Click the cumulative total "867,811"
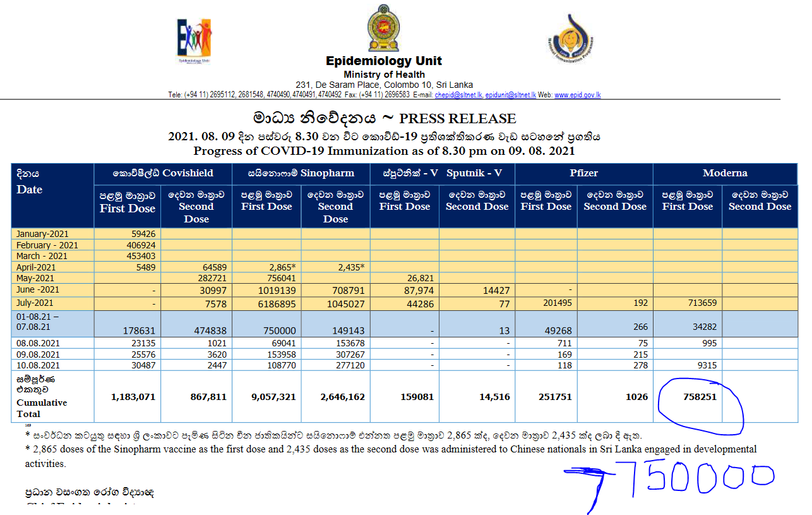Image resolution: width=812 pixels, height=515 pixels. 208,397
